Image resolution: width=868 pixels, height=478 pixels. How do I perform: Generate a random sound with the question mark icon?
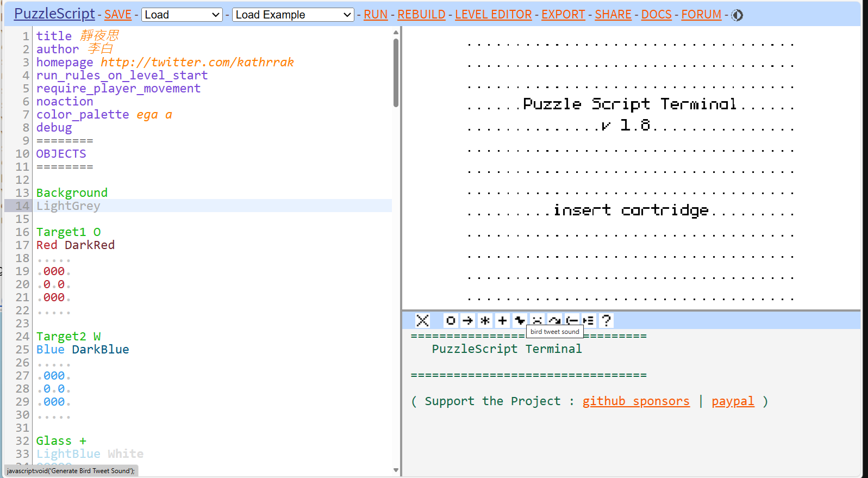pyautogui.click(x=607, y=320)
